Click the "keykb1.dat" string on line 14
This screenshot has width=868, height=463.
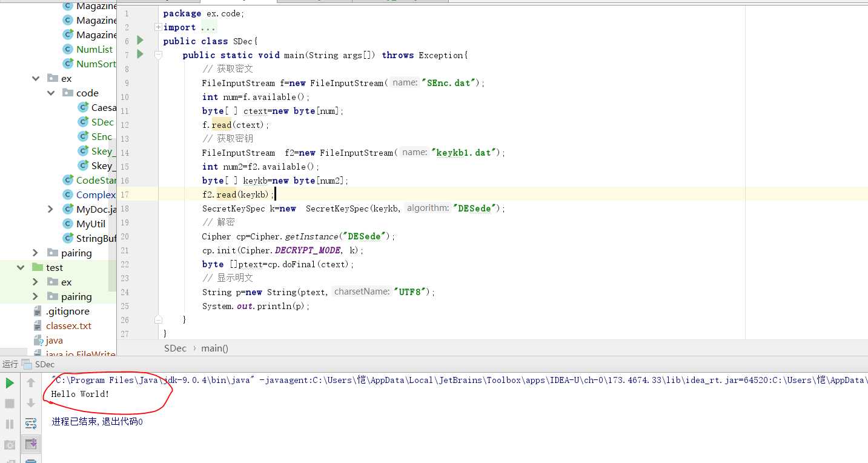tap(465, 153)
